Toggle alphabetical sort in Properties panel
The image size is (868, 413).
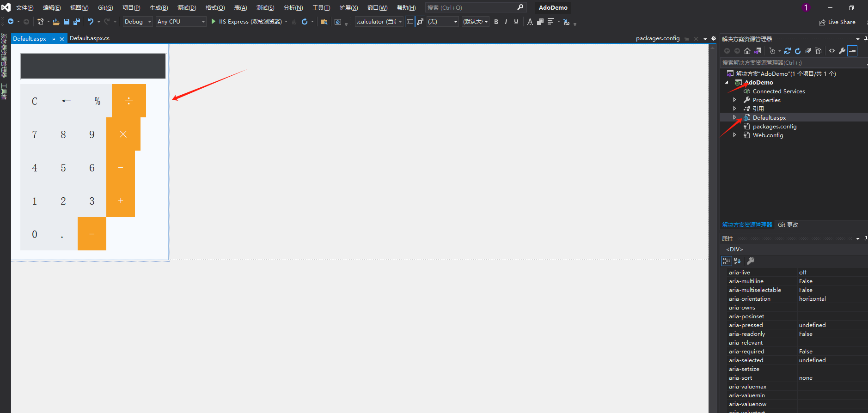(737, 261)
